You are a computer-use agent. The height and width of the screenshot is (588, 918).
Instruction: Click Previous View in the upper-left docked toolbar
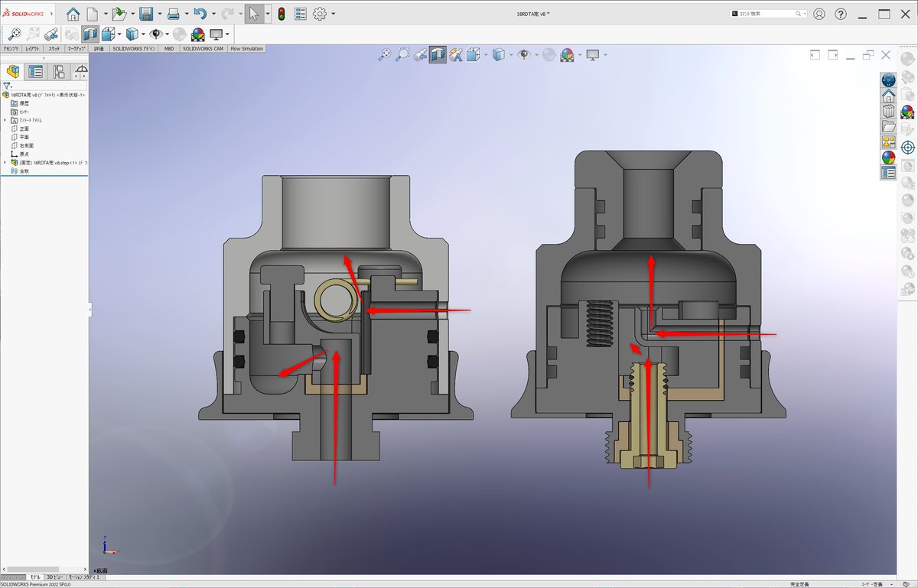(52, 34)
